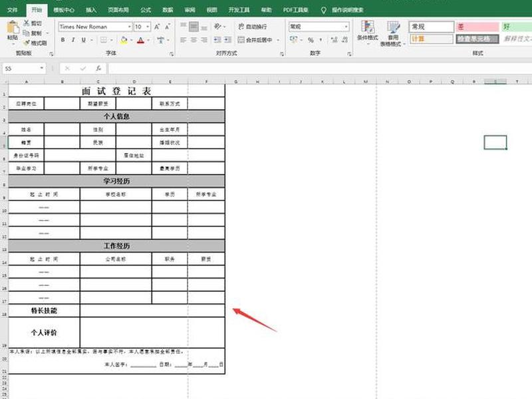
Task: Open the File (文件) tab
Action: (12, 10)
